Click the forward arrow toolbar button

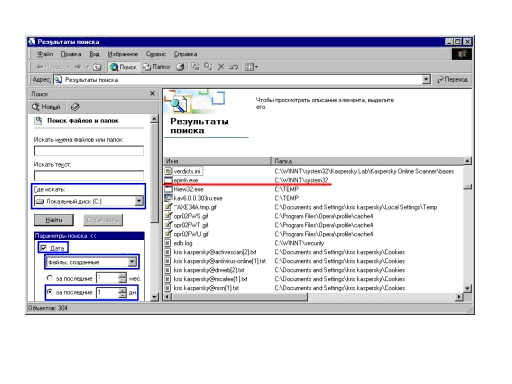click(78, 67)
